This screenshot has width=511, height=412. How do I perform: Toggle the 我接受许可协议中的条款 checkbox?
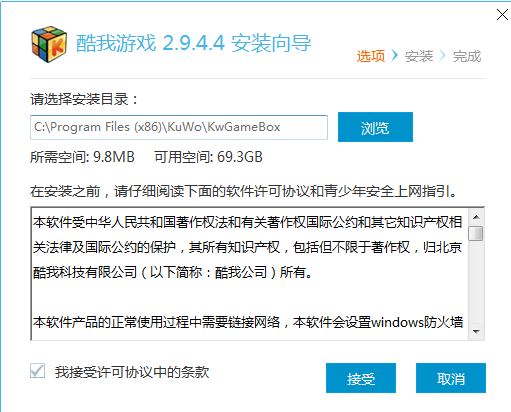pos(37,371)
